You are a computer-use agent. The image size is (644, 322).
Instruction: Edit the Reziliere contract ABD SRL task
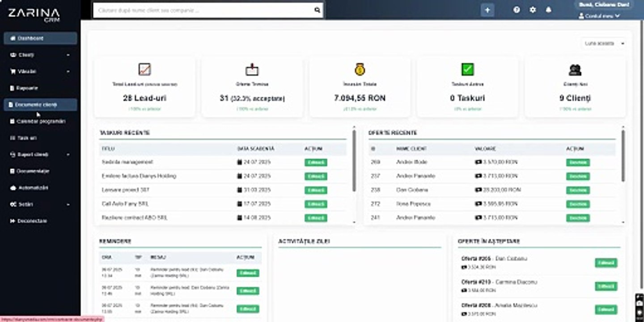point(316,218)
